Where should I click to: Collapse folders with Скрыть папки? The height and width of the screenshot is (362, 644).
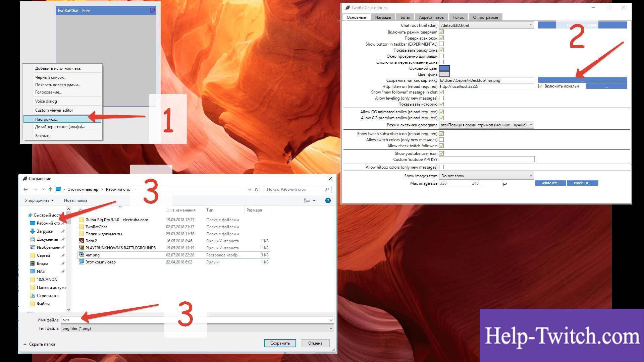[x=39, y=344]
